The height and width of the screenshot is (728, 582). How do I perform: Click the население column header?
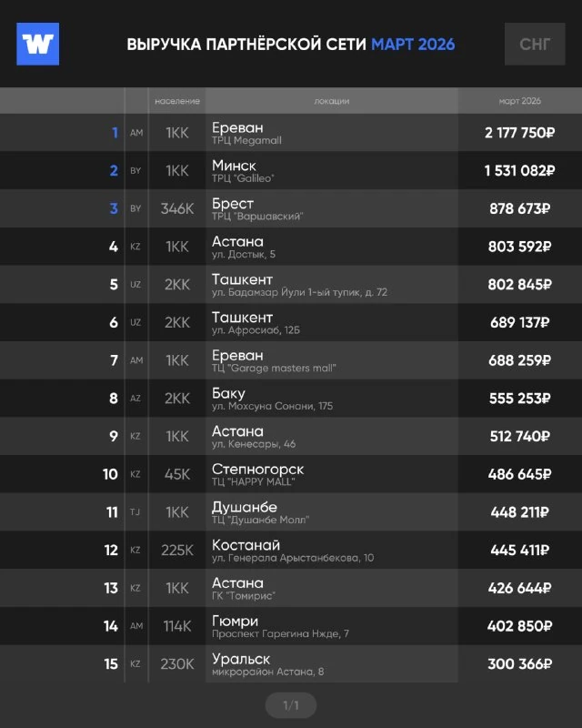click(177, 101)
